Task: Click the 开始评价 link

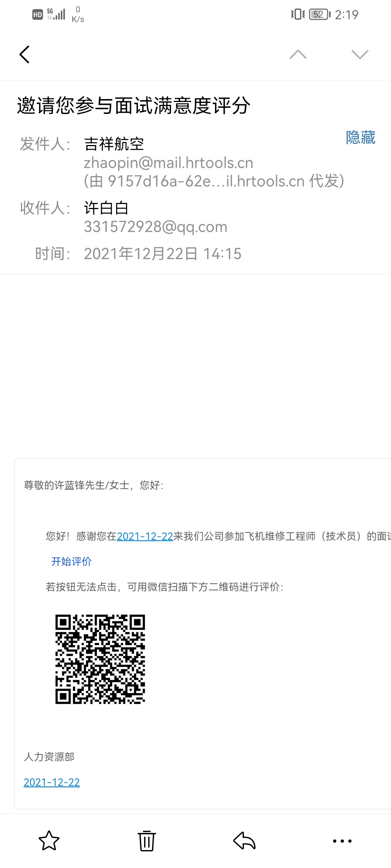Action: pyautogui.click(x=71, y=561)
